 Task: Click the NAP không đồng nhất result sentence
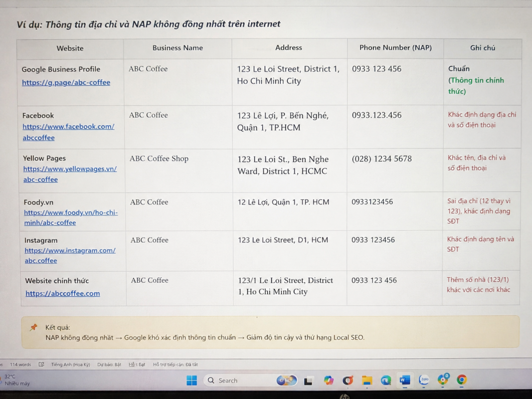[205, 338]
